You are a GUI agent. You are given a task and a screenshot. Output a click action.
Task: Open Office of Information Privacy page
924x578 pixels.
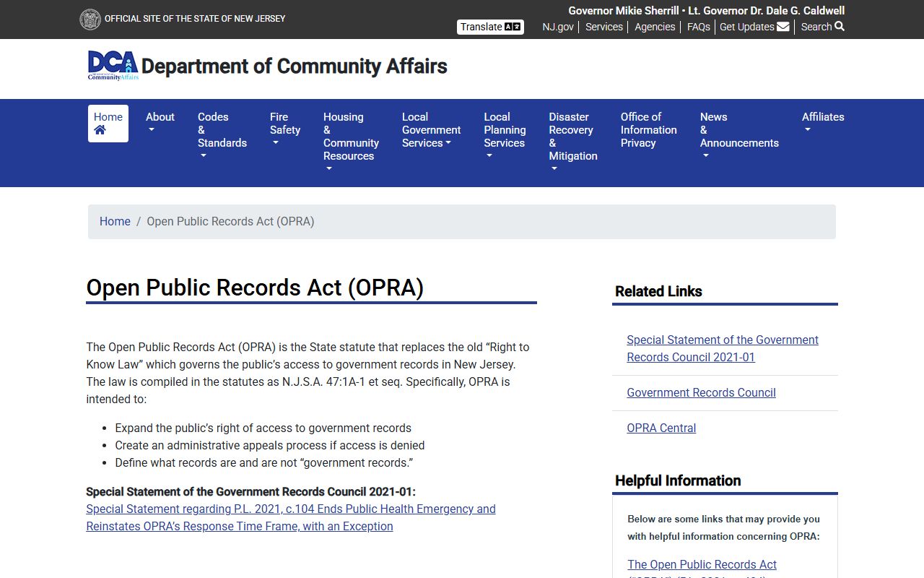point(649,130)
